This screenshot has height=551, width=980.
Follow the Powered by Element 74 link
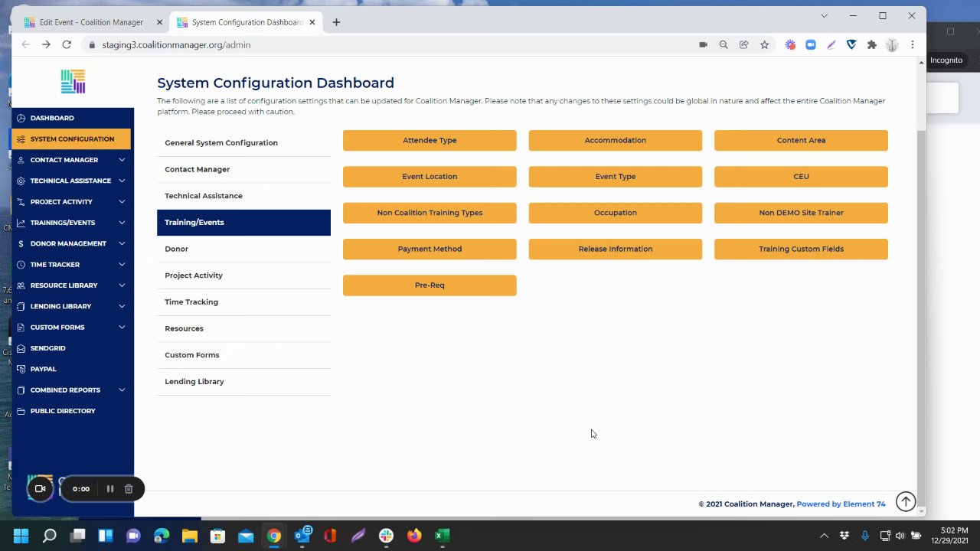[841, 504]
